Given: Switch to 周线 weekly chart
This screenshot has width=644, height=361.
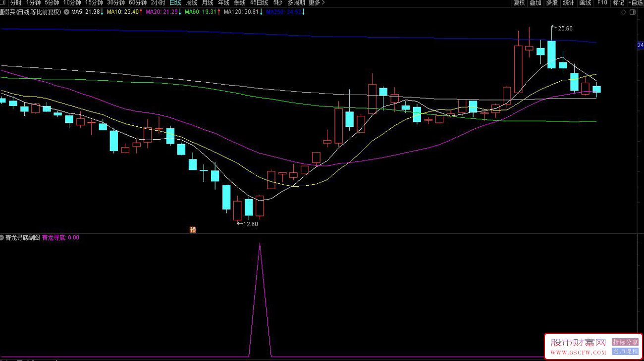Looking at the screenshot, I should (x=191, y=2).
